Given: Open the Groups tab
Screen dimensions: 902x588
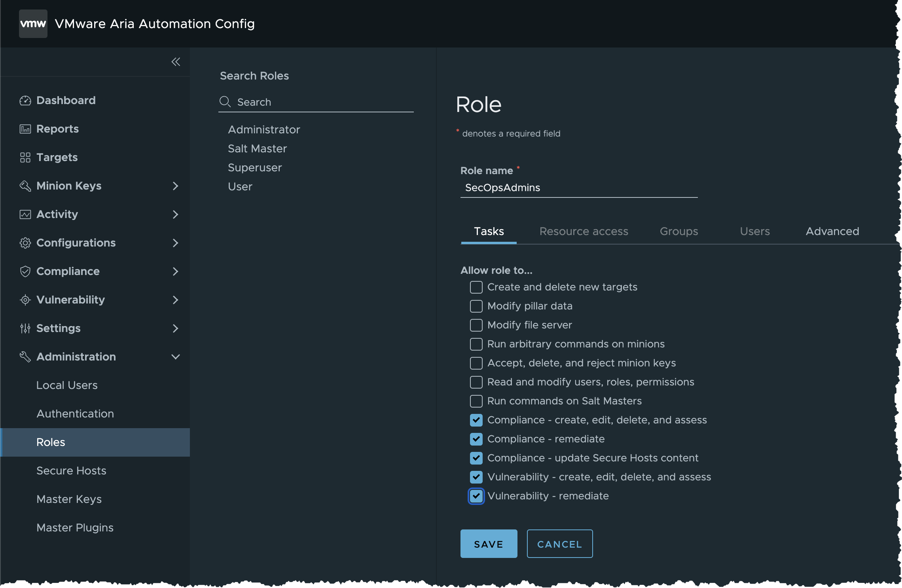Looking at the screenshot, I should click(679, 231).
